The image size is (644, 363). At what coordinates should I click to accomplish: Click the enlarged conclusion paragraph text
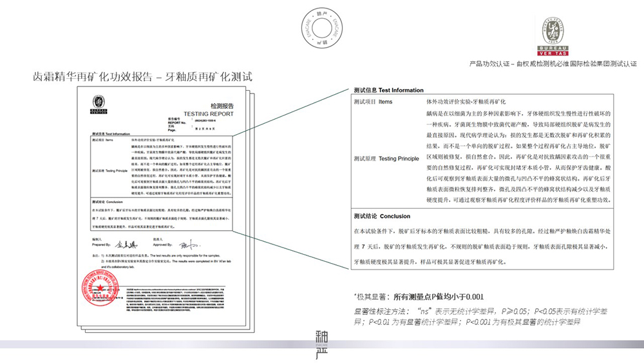[x=482, y=246]
